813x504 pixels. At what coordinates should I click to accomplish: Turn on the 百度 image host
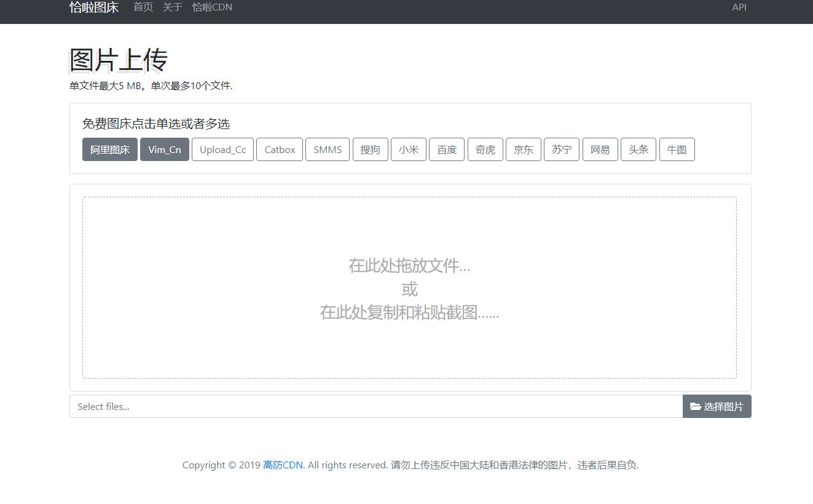coord(447,149)
